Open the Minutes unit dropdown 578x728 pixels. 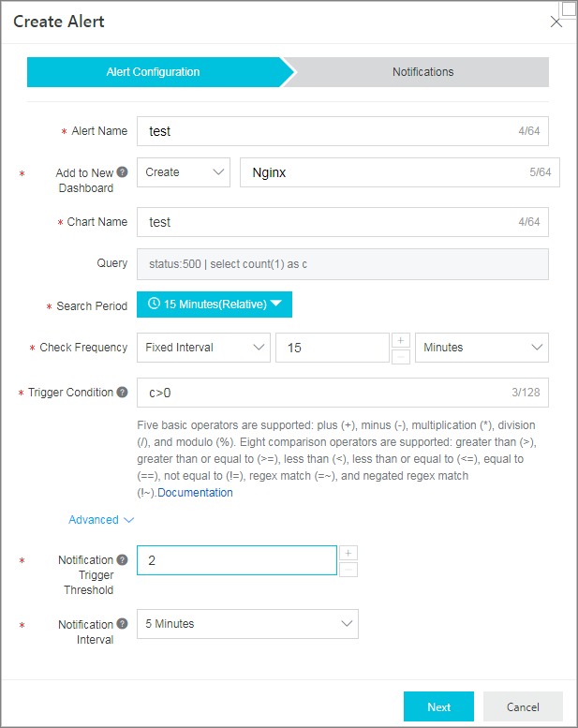482,348
